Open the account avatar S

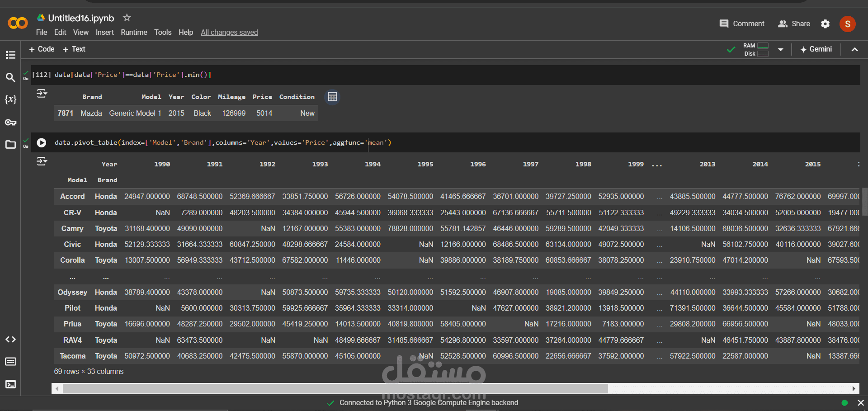(x=848, y=24)
